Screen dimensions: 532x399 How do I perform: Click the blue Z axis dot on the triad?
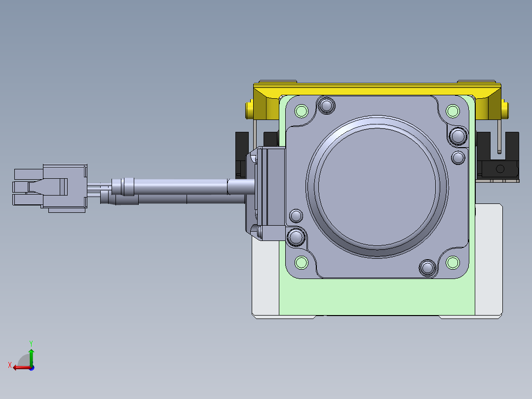[x=32, y=368]
